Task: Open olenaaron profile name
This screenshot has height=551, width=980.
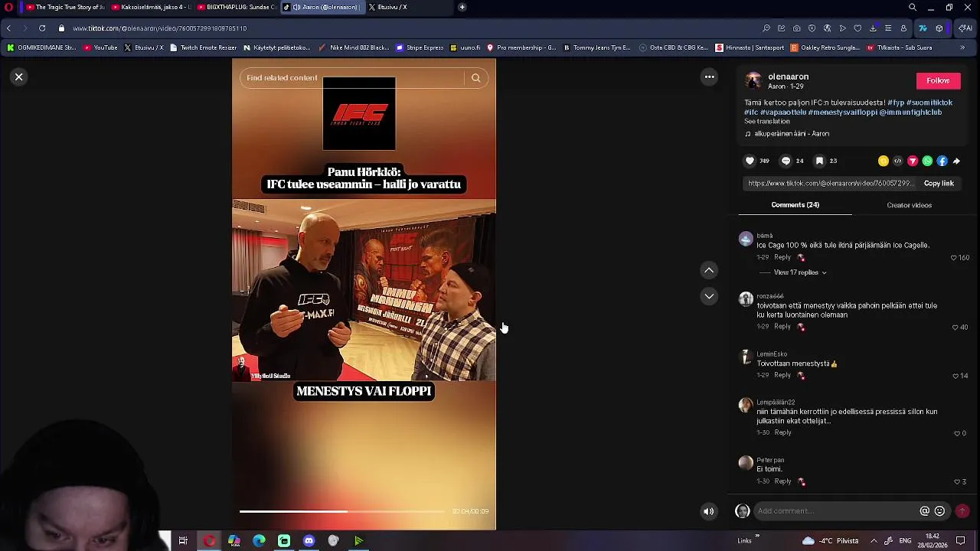Action: [x=788, y=77]
